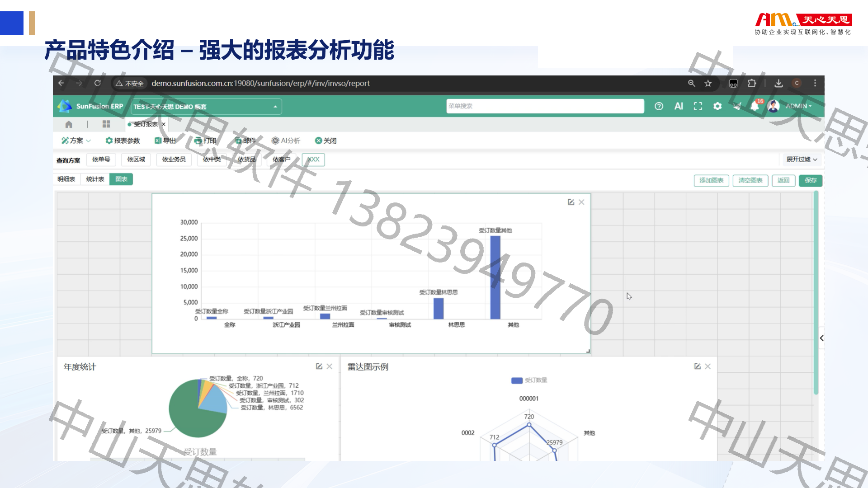Edit the 雷达图示例 chart
This screenshot has width=868, height=488.
[x=698, y=366]
